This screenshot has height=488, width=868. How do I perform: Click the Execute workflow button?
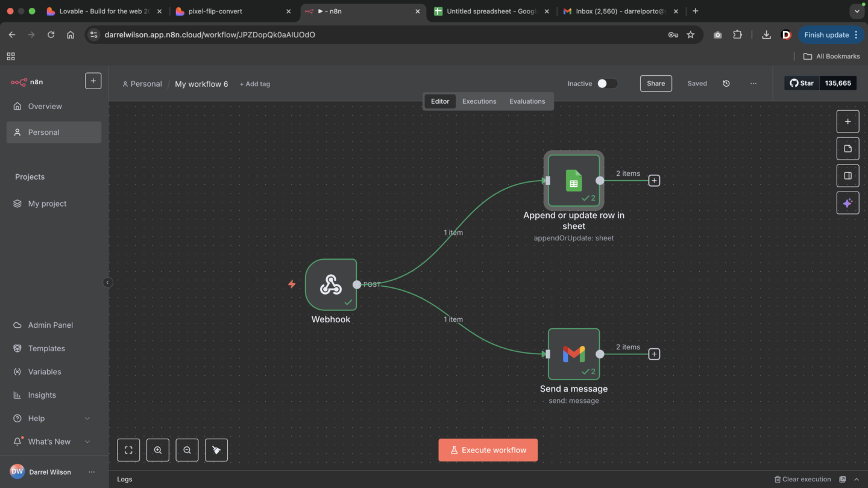pos(488,450)
